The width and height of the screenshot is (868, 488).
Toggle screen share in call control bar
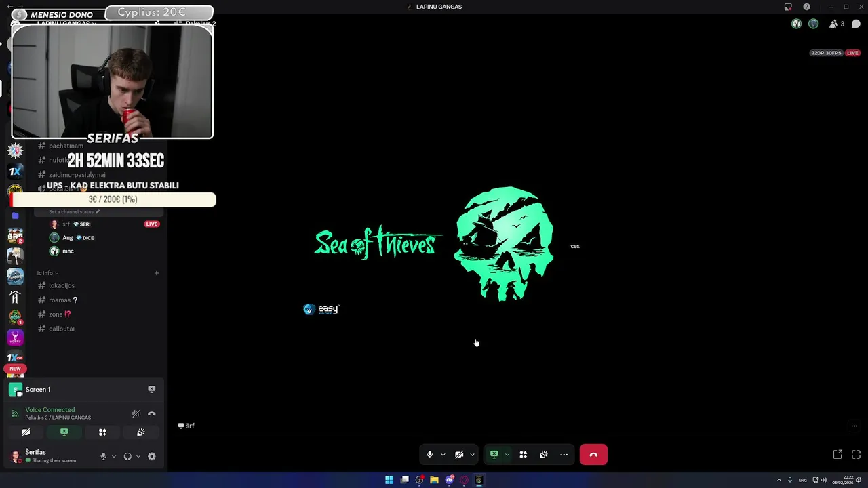(494, 455)
